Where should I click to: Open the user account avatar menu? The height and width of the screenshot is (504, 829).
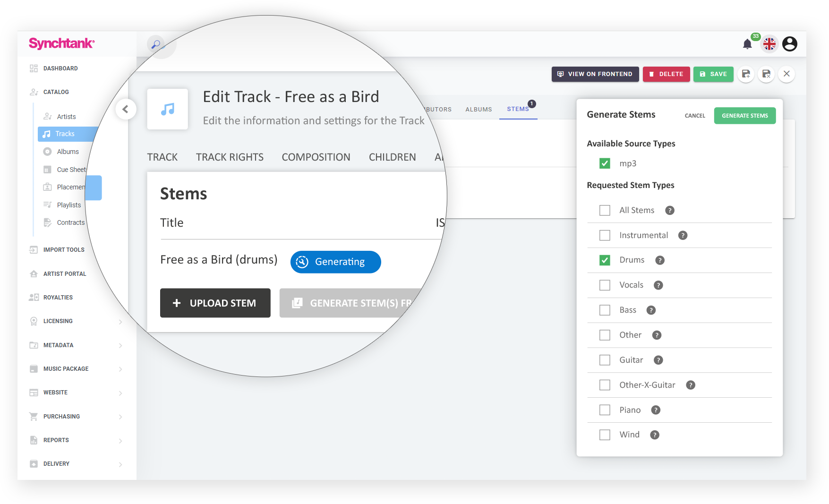click(x=790, y=44)
